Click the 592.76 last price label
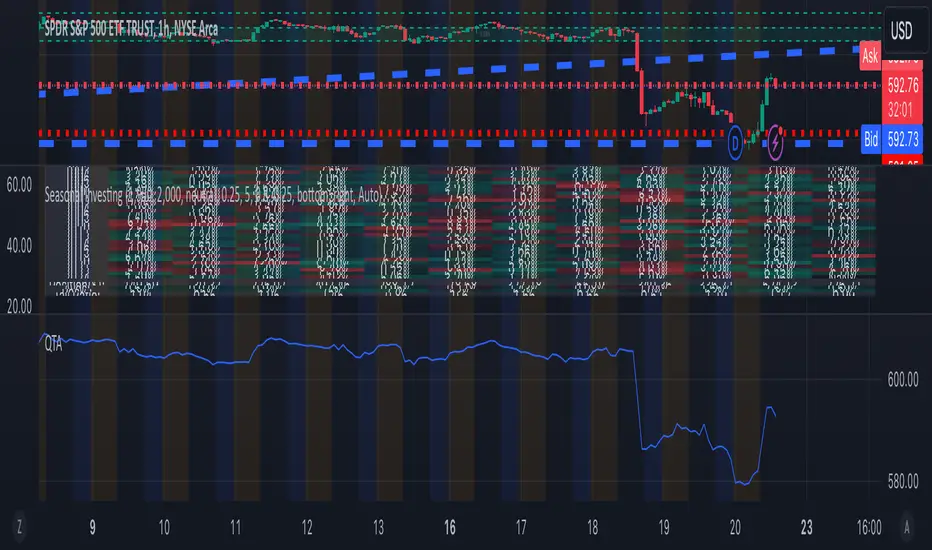The height and width of the screenshot is (550, 932). [x=903, y=86]
